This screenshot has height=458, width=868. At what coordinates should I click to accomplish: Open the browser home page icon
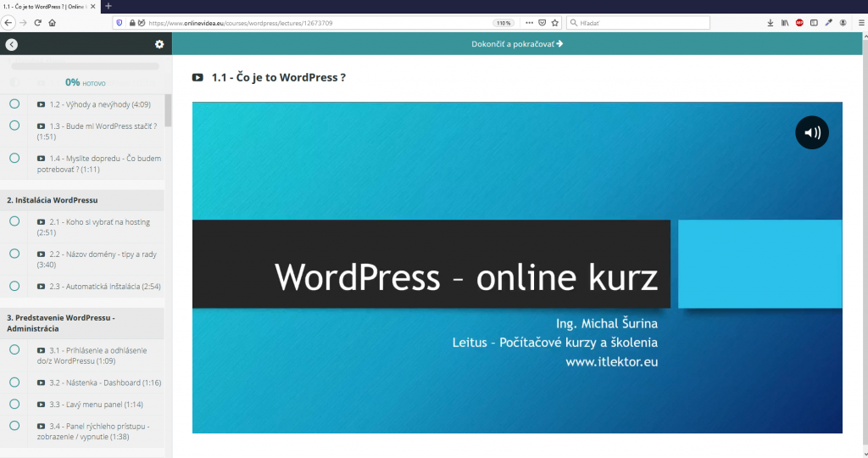click(x=52, y=23)
